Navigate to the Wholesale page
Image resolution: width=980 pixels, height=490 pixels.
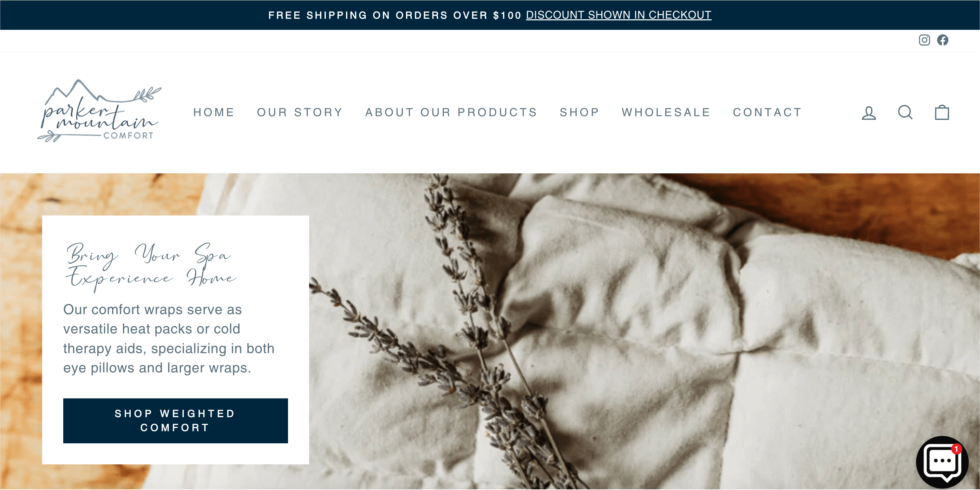pyautogui.click(x=666, y=113)
